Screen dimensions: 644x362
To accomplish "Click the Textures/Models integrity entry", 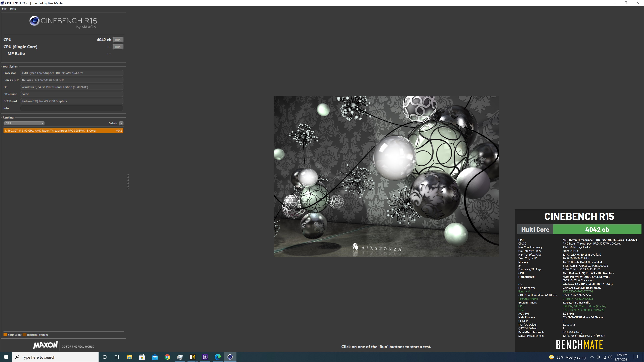I will tap(528, 299).
